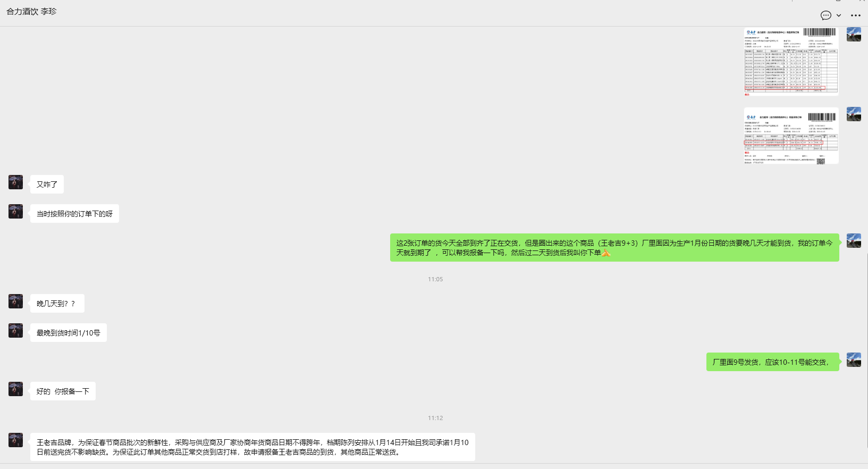
Task: Open the first purchase order image thumbnail
Action: tap(791, 61)
